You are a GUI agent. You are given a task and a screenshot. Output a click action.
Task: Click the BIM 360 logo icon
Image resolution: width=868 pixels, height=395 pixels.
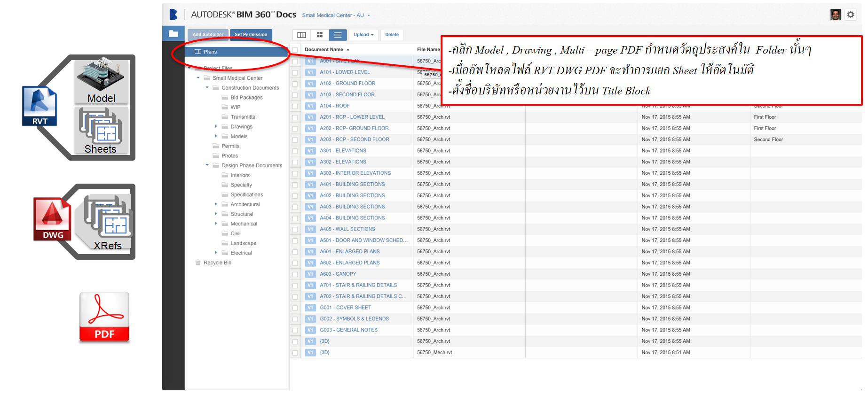point(174,15)
